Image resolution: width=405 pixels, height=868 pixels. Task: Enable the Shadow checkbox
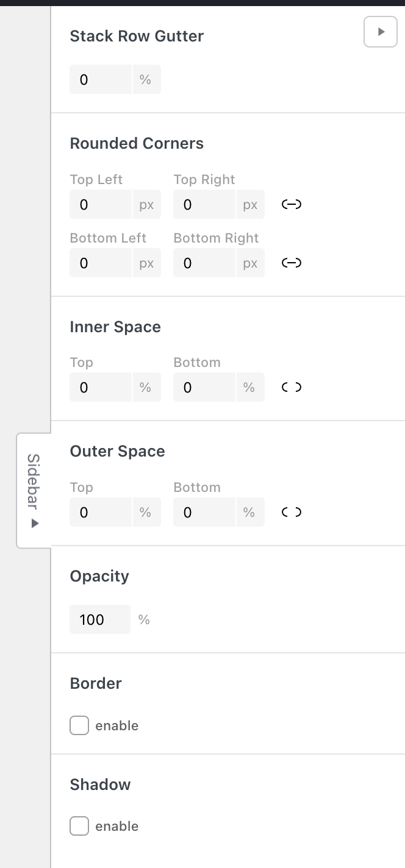[79, 827]
